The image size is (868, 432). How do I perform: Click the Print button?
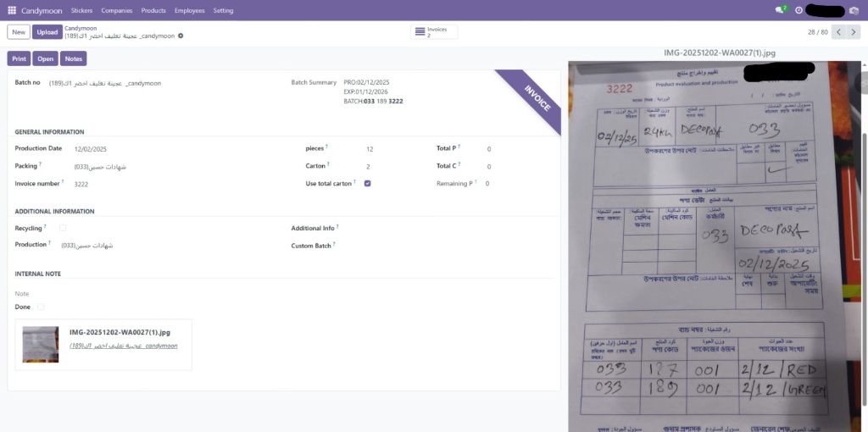19,58
